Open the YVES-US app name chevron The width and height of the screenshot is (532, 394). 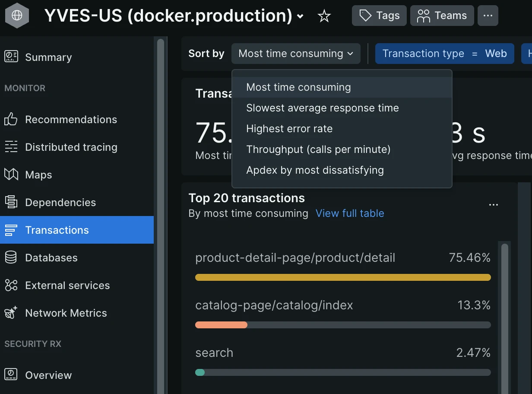[301, 17]
